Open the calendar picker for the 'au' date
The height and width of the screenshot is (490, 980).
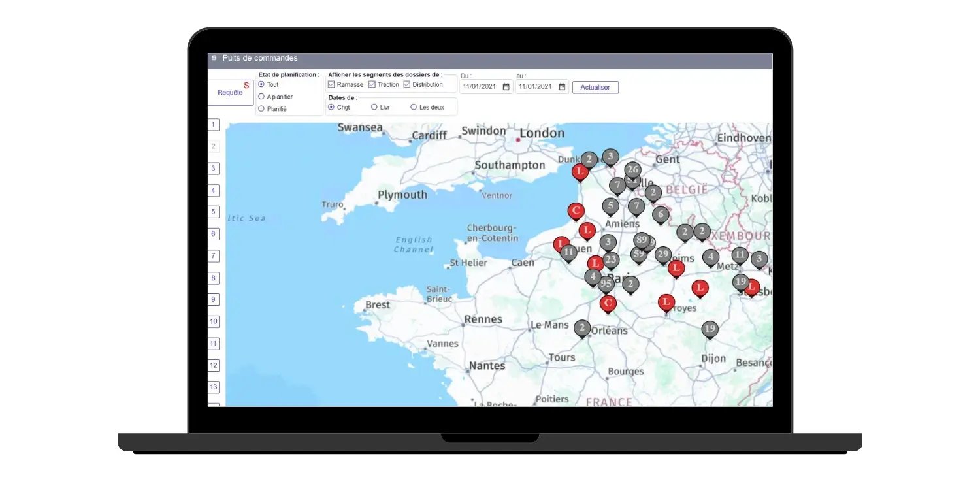561,87
